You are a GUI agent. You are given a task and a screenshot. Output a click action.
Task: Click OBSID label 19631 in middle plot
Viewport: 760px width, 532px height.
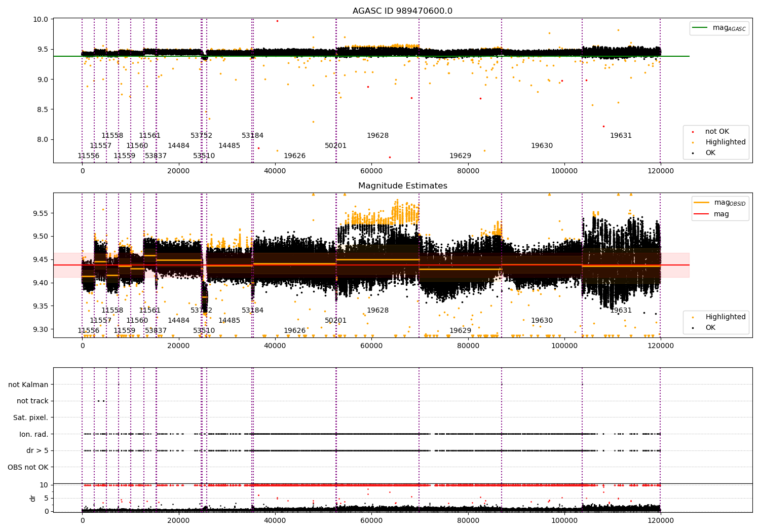[x=621, y=311]
